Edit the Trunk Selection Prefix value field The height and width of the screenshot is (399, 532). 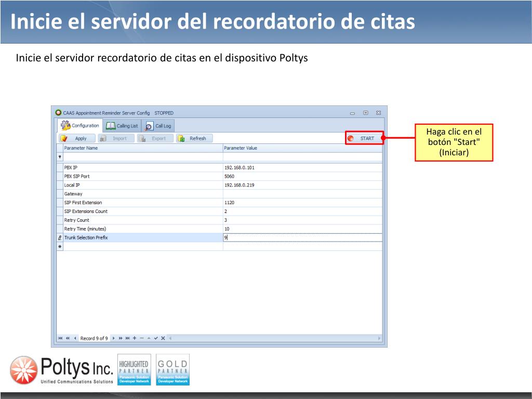point(302,237)
